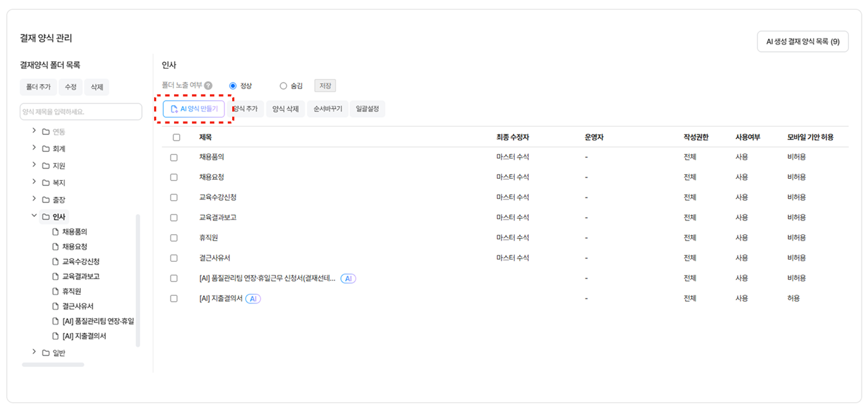868x412 pixels.
Task: Click the AI badge on the 품질관리팀 form row
Action: [348, 279]
